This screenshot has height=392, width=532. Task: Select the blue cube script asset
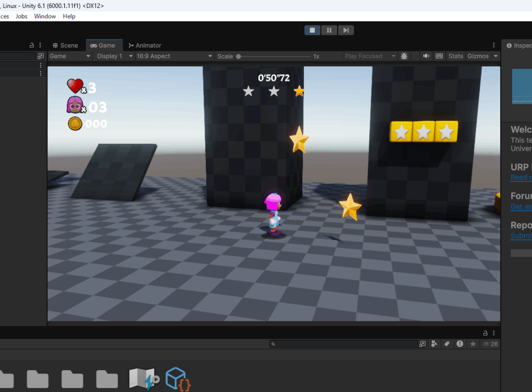(178, 379)
